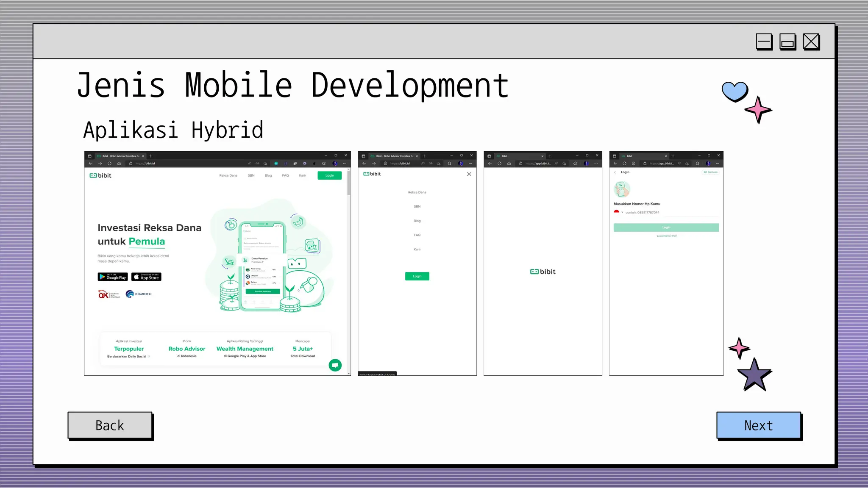
Task: Click the slide window's maximize icon
Action: (788, 42)
